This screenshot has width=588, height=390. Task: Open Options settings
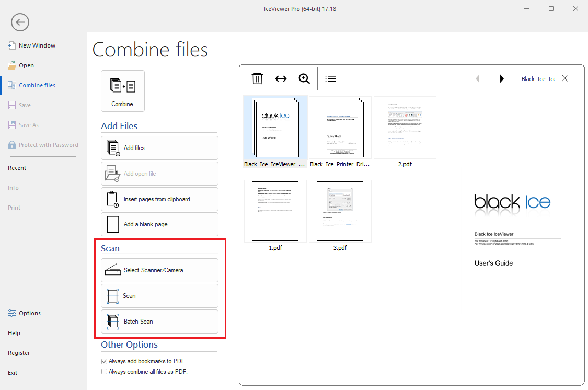coord(25,313)
